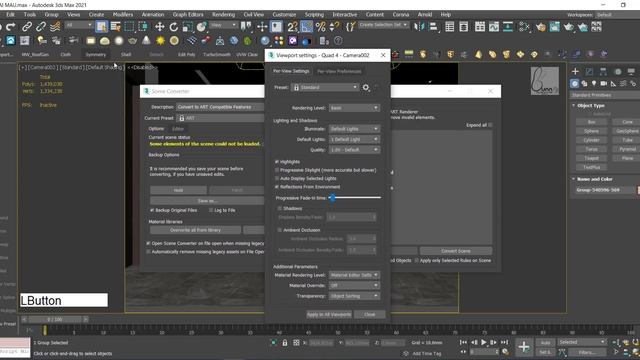Open the Transparency Object Sorting dropdown
Screen dimensions: 640x360
click(354, 296)
